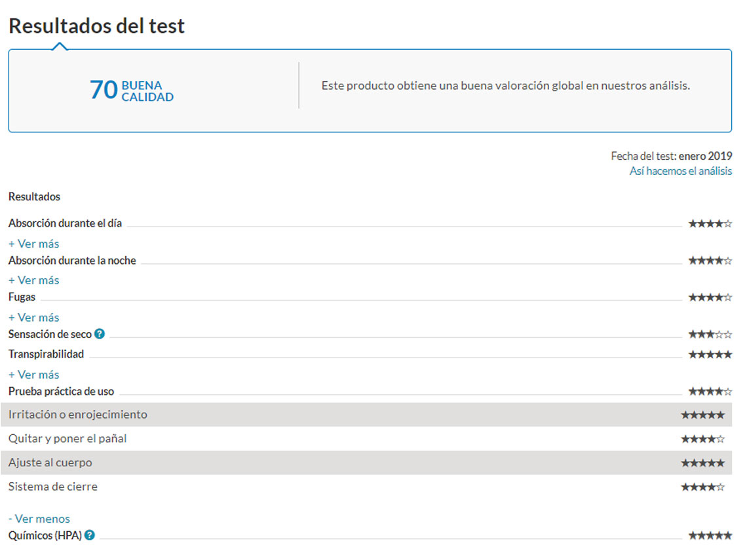Expand 'Ver más' under Absorción durante la noche
Screen dimensions: 747x560
[33, 280]
